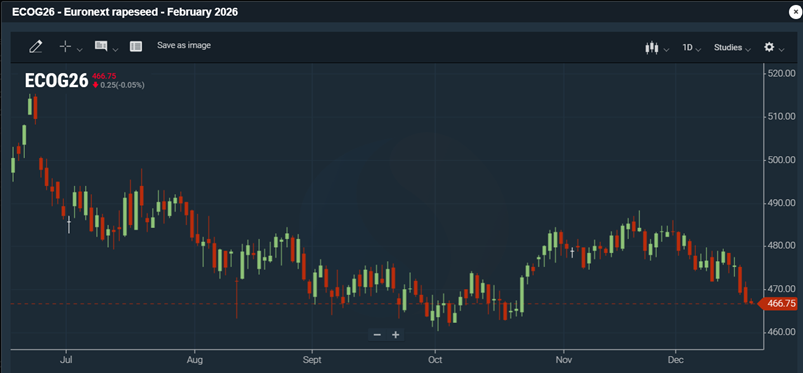Click the Nov label on time axis
The image size is (803, 373).
pos(563,360)
